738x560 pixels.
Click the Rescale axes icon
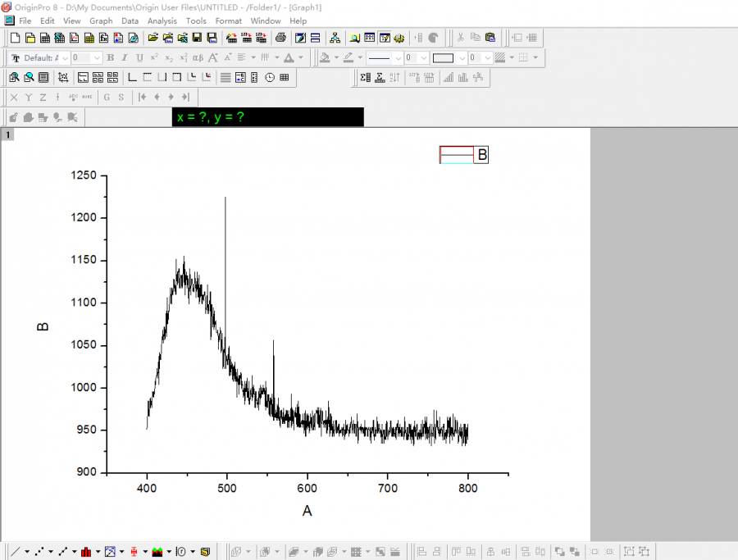63,77
